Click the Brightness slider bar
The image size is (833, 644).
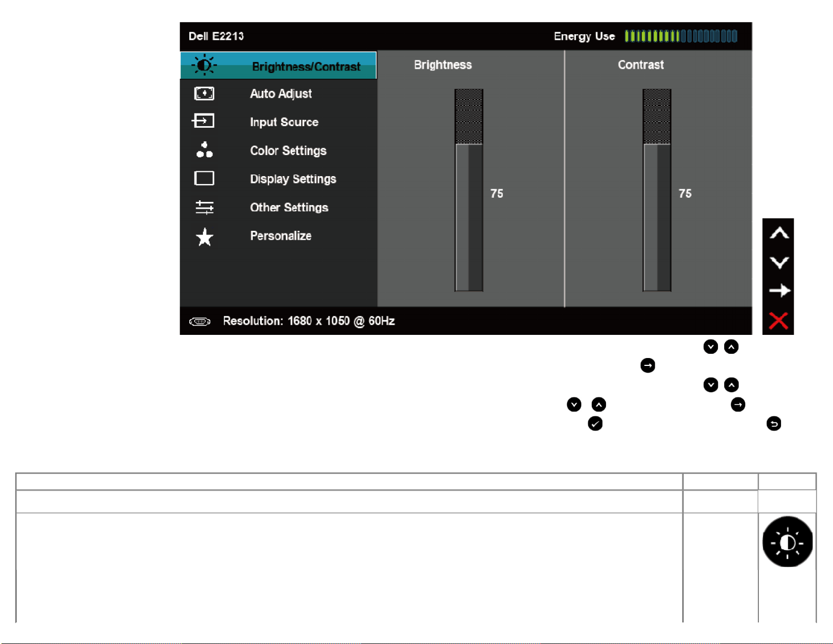coord(469,190)
